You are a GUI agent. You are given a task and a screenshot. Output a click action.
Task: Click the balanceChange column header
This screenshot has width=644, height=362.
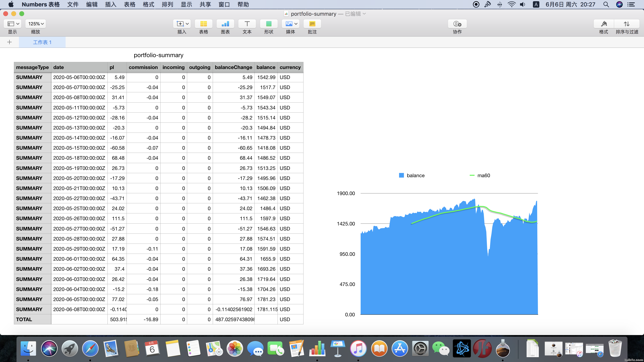point(233,67)
